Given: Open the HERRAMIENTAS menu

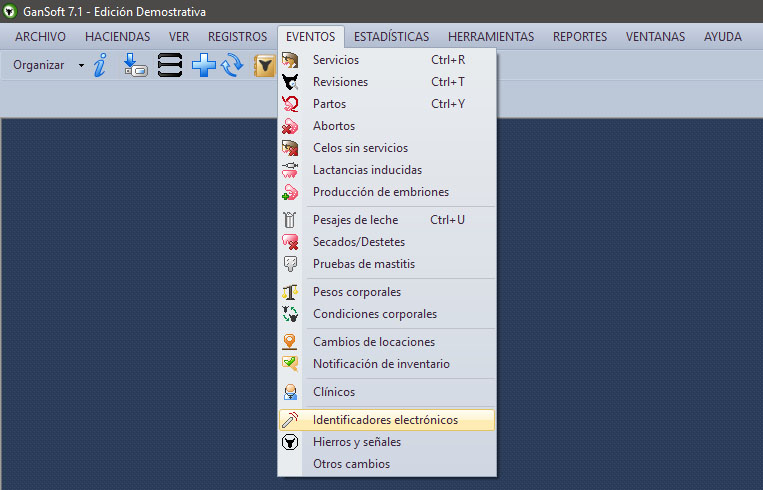Looking at the screenshot, I should click(x=491, y=36).
